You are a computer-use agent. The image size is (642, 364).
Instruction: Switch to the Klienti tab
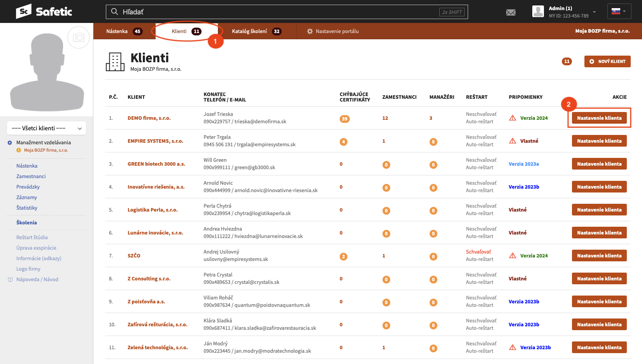[187, 31]
